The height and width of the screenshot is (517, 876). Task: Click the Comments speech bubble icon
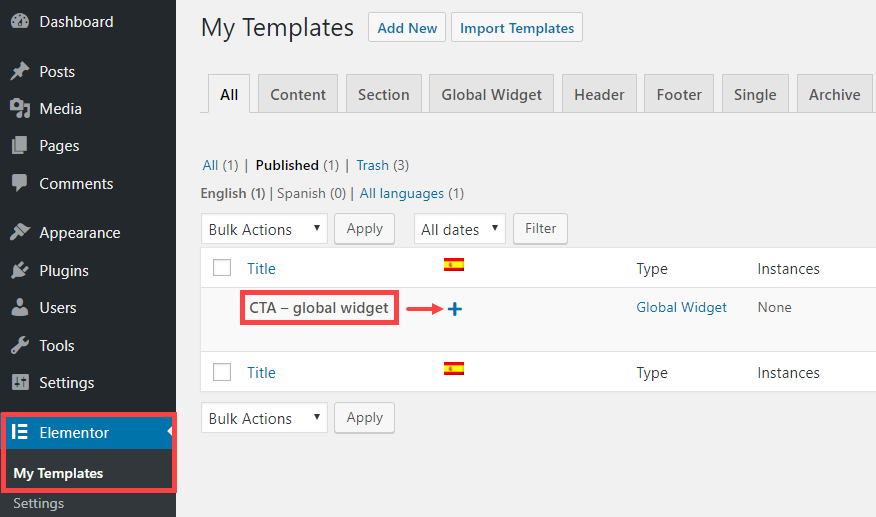click(x=20, y=183)
